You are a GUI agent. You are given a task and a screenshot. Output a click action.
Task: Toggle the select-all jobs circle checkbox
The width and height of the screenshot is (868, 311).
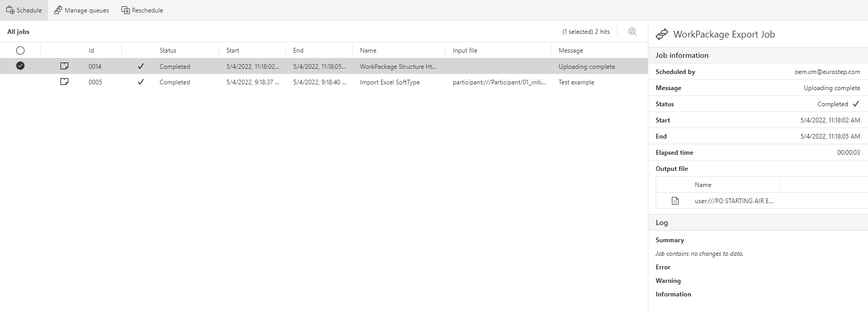[x=20, y=51]
